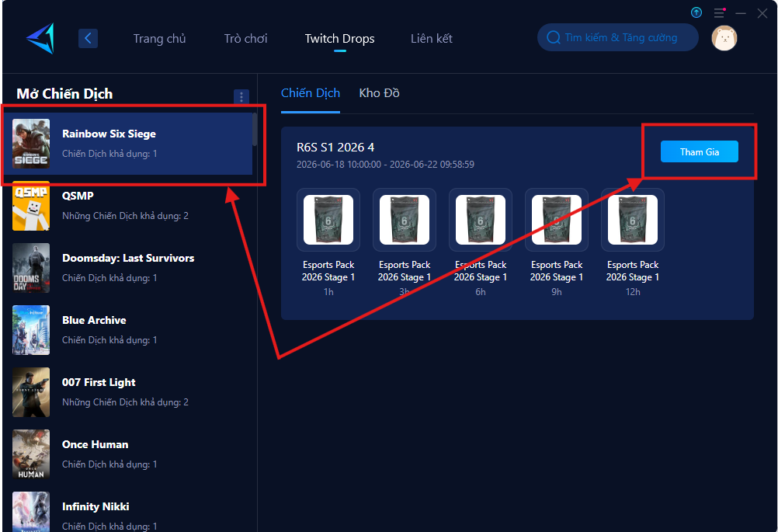Open the three-dot campaign options menu
Screen dimensions: 778x532
tap(241, 96)
